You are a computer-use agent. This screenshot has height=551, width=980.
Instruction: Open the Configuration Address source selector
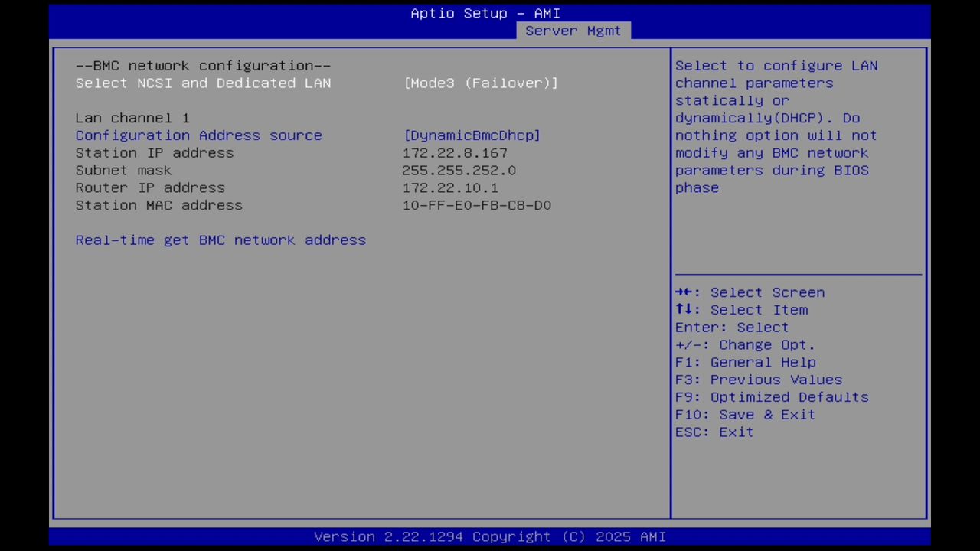click(198, 135)
